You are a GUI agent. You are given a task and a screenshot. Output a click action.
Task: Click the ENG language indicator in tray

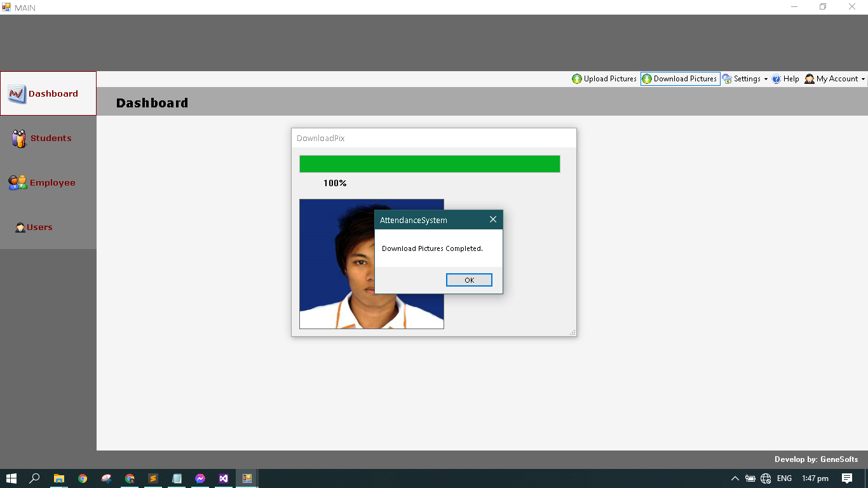point(784,478)
